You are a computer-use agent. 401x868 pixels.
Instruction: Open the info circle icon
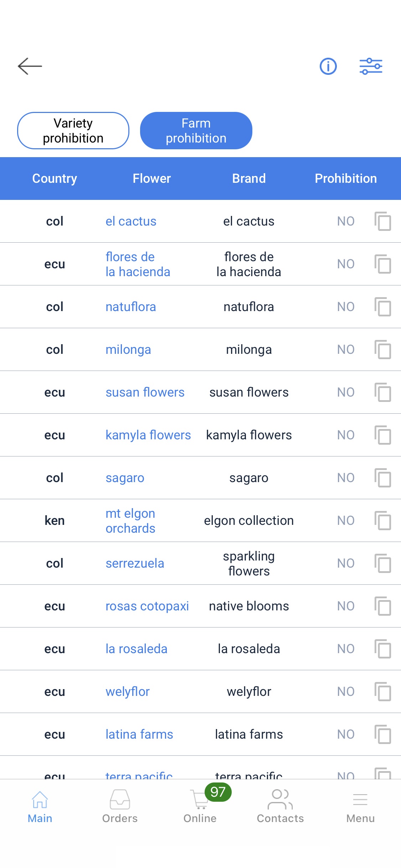[x=328, y=66]
